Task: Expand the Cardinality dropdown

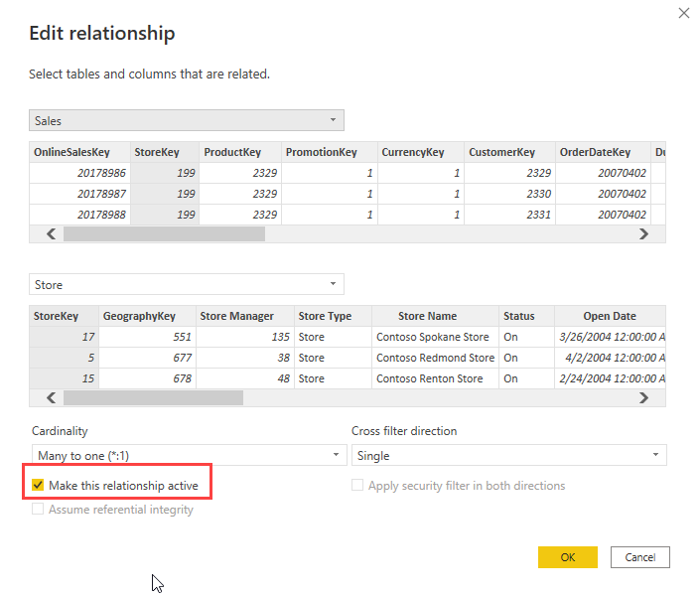Action: (x=190, y=455)
